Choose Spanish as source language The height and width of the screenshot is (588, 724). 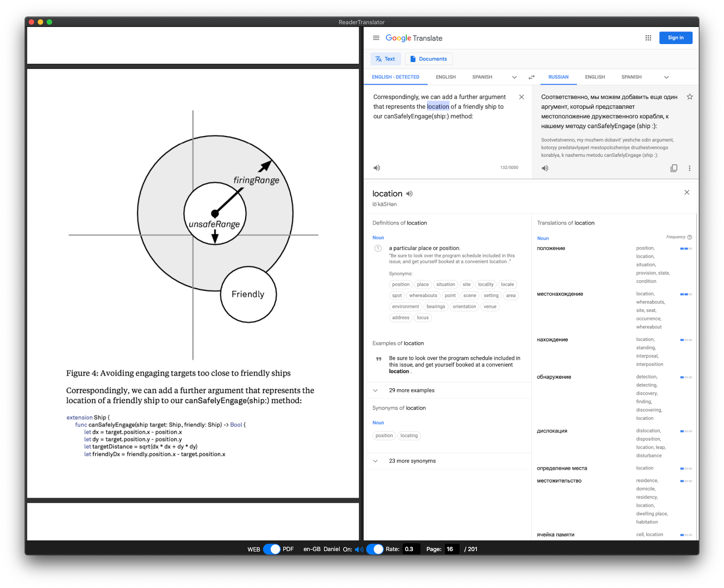click(482, 77)
